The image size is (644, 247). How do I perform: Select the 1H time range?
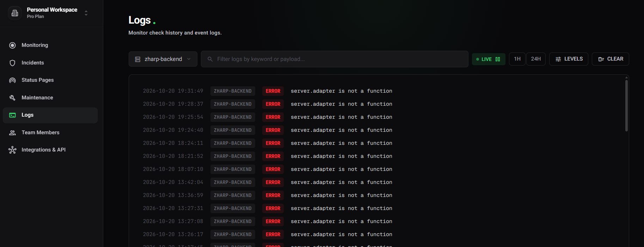tap(517, 59)
